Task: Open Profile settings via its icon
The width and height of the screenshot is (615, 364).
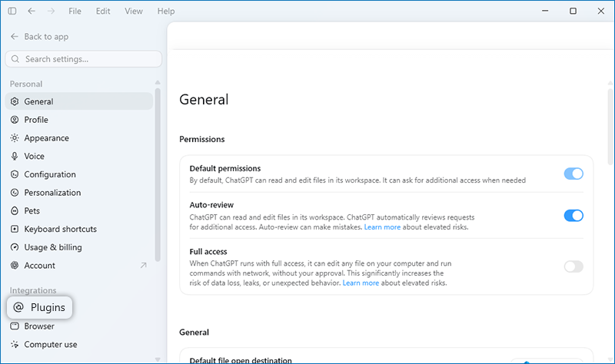Action: click(15, 120)
